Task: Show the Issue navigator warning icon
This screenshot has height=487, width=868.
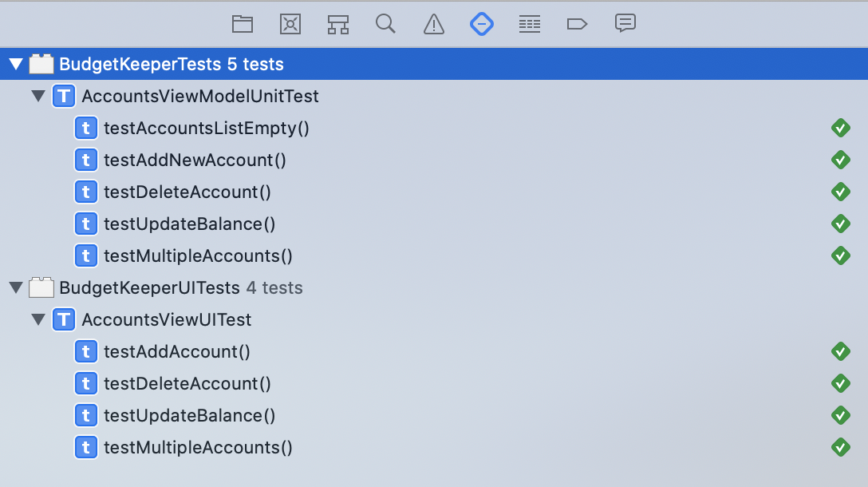Action: pos(434,24)
